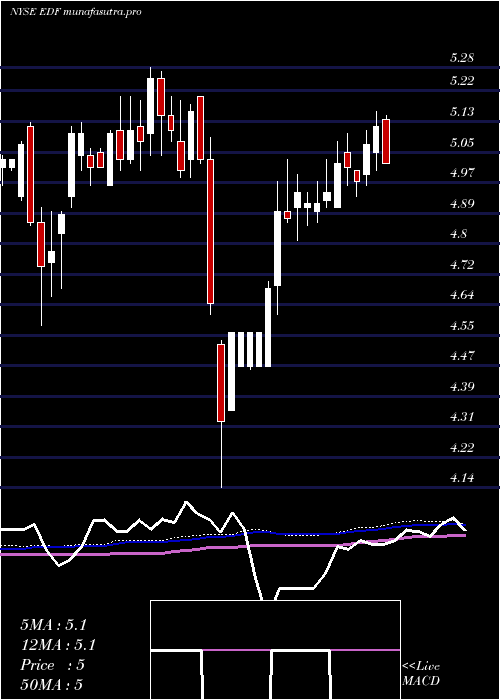Image resolution: width=500 pixels, height=700 pixels.
Task: Click the 4.22 price axis label
Action: point(462,448)
